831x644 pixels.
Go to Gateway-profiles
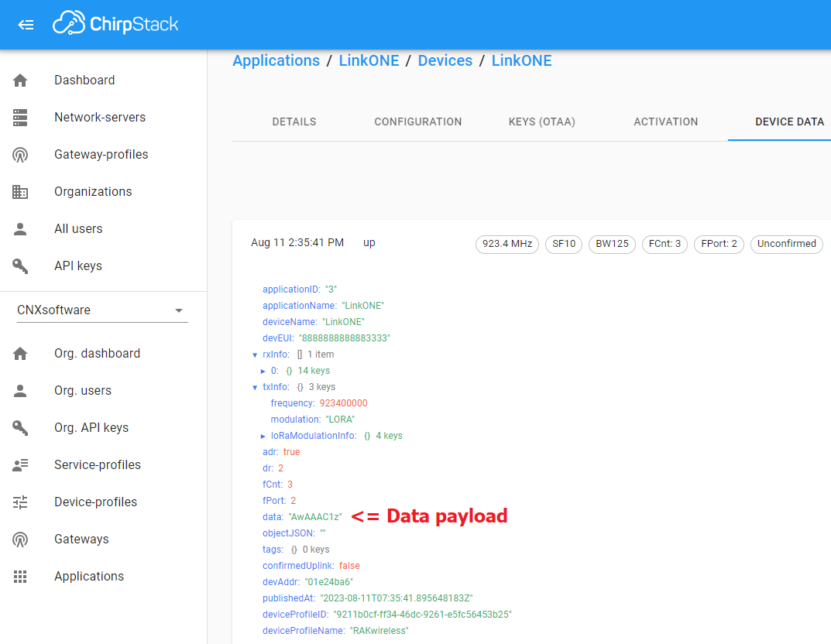[101, 154]
